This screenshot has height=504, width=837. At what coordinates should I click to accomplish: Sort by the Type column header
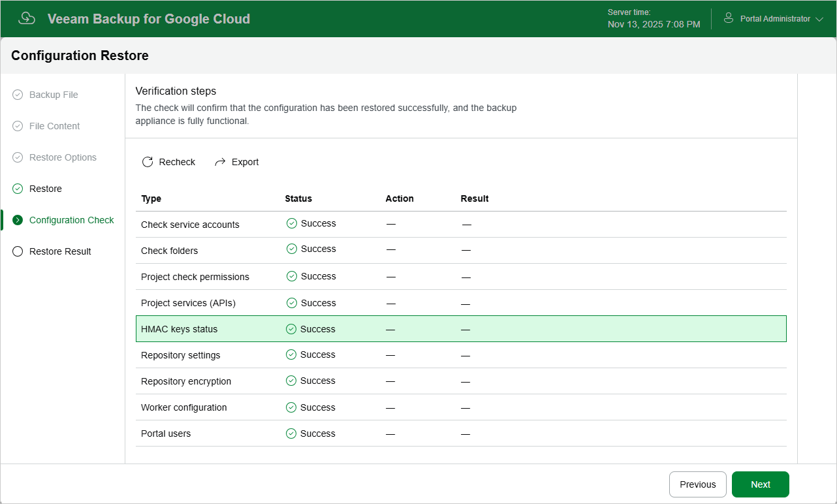pos(151,198)
